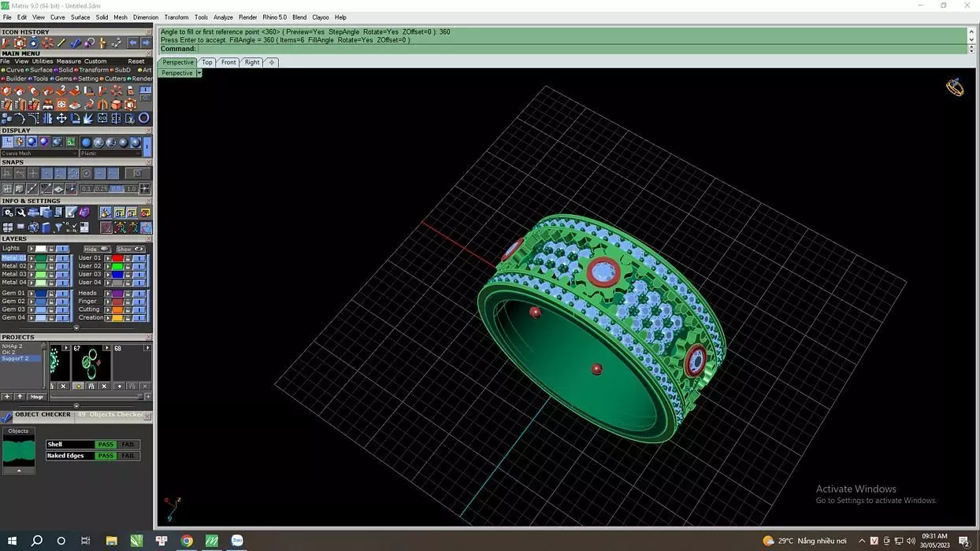This screenshot has width=980, height=551.
Task: Select the extrude step 3 solid tool
Action: [x=75, y=91]
